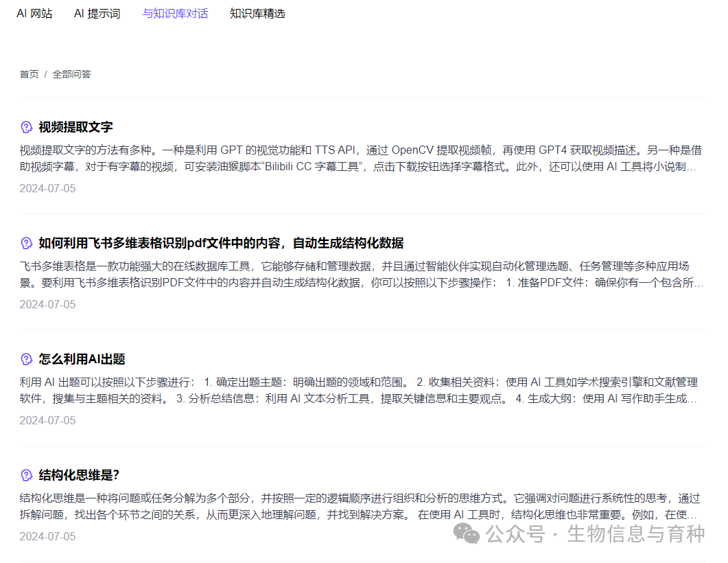
Task: Click the question icon beside 结构化思维是?
Action: tap(26, 475)
